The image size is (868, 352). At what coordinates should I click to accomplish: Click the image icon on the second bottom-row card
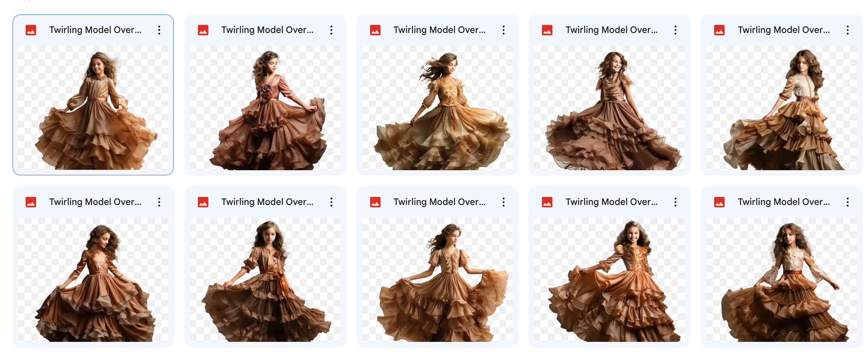coord(203,202)
